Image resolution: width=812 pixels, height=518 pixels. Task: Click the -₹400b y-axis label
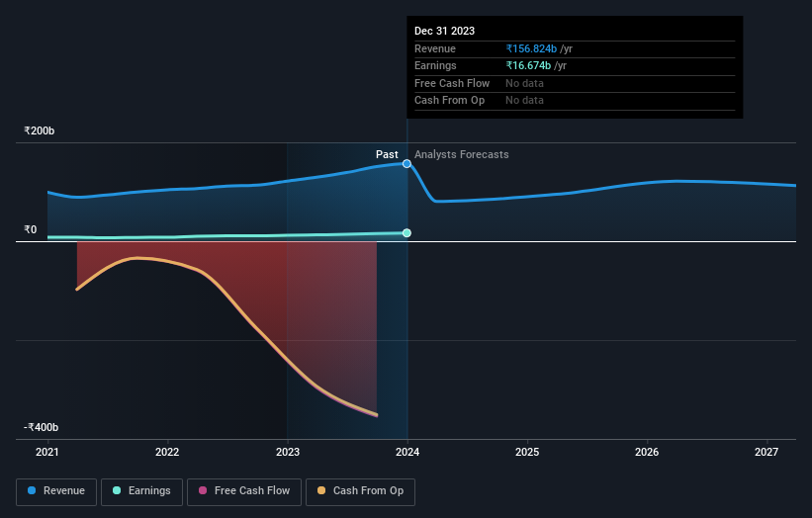pyautogui.click(x=41, y=427)
